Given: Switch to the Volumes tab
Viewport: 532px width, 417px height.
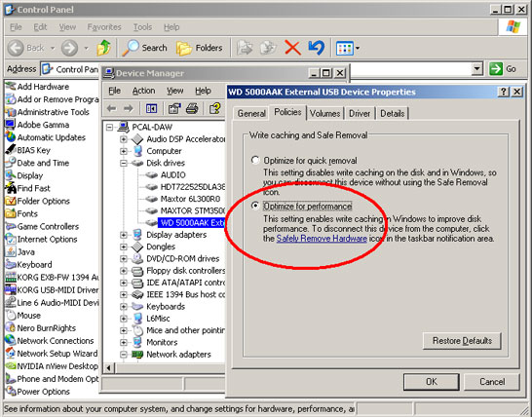Looking at the screenshot, I should click(x=324, y=113).
